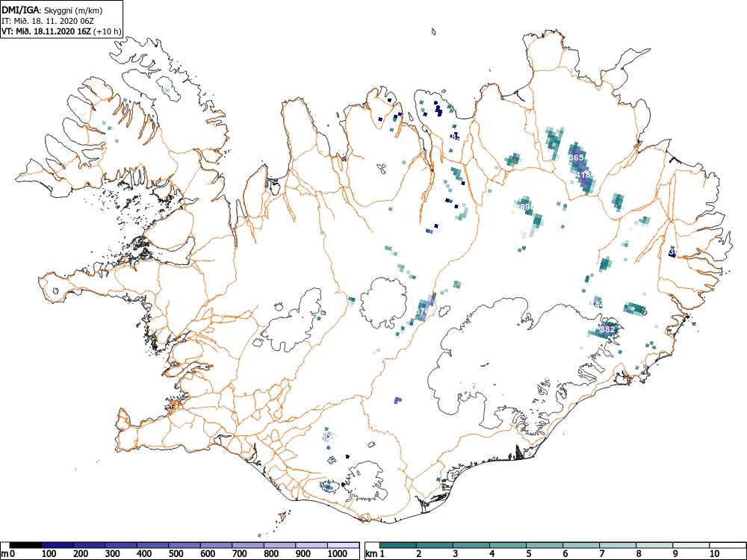Click the 'VT: Mið. 18.11.2020 16Z (+10 h)' line
Viewport: 747px width, 560px height.
click(61, 31)
